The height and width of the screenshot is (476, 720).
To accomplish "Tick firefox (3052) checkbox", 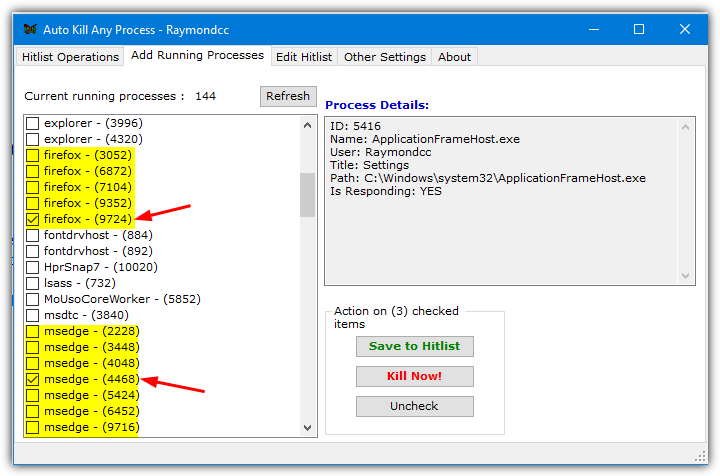I will tap(33, 155).
